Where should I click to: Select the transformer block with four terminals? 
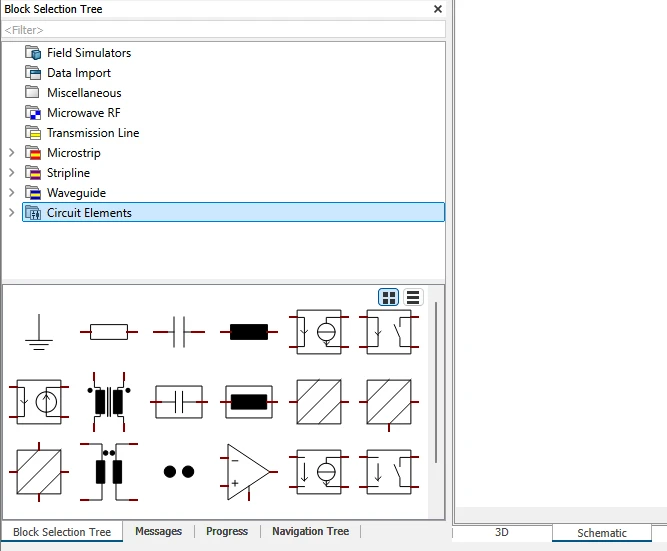click(x=109, y=402)
